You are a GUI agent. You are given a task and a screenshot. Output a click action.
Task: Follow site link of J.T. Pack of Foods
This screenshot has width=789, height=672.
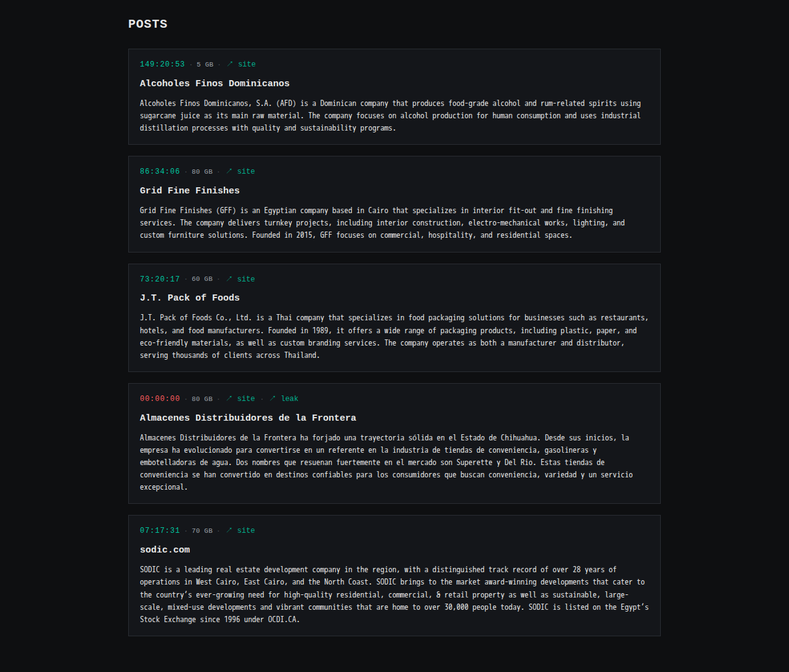pyautogui.click(x=246, y=279)
